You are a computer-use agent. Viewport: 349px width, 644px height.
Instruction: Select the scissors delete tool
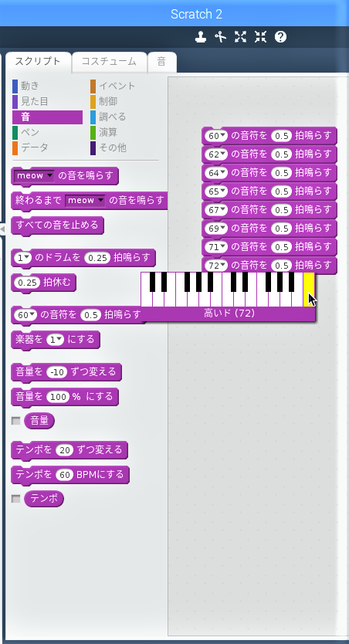tap(221, 37)
